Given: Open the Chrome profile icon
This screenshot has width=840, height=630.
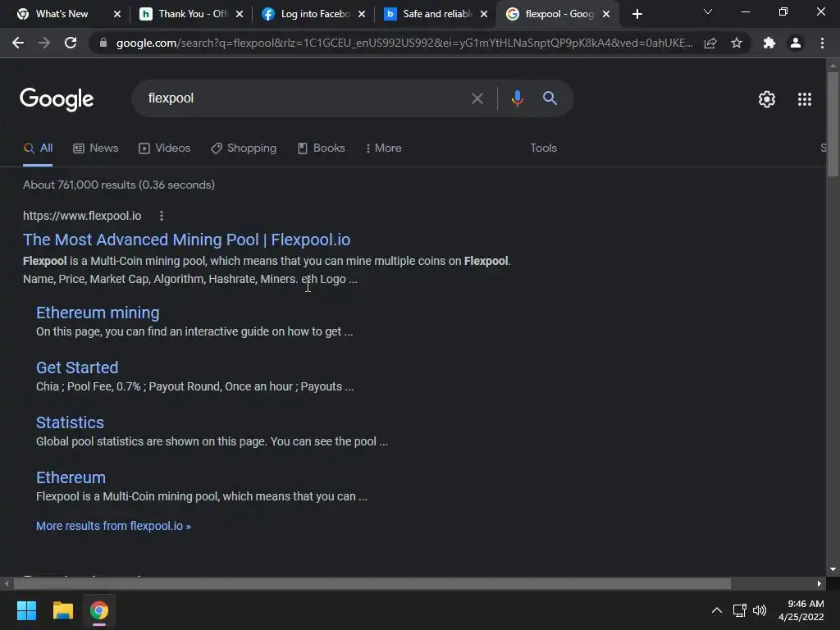Looking at the screenshot, I should pyautogui.click(x=796, y=43).
